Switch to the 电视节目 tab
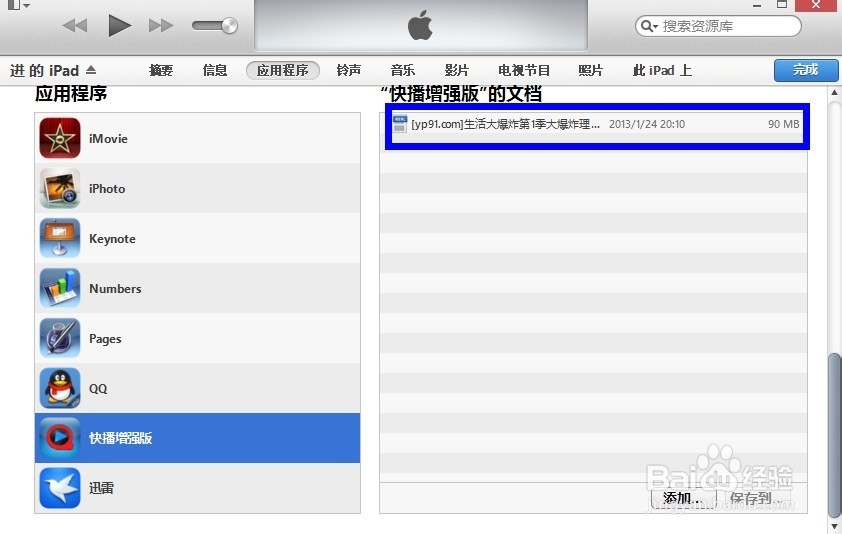Viewport: 842px width, 534px height. tap(524, 70)
